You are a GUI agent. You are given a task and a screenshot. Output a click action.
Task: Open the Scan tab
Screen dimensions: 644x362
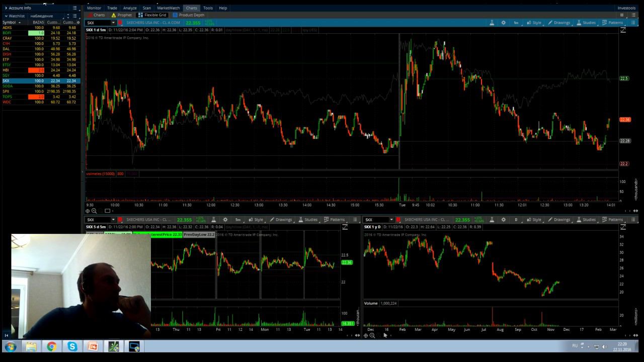click(x=146, y=8)
